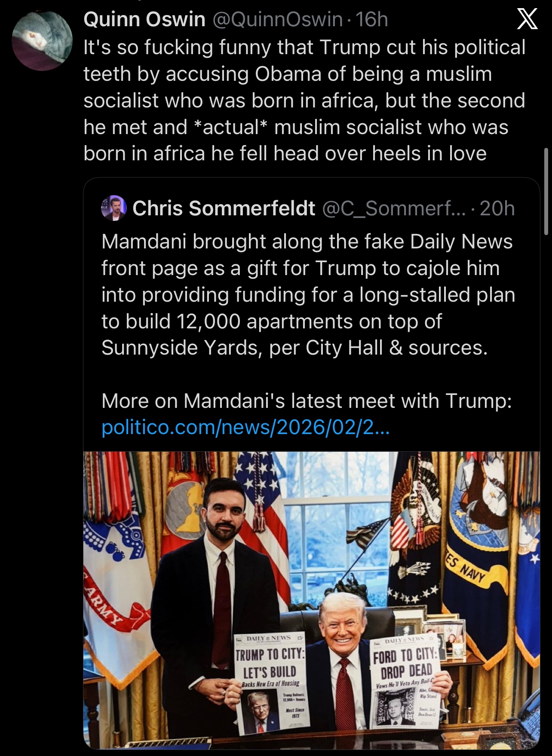The image size is (552, 756).
Task: Open Quinn Oswin's profile avatar
Action: click(42, 40)
